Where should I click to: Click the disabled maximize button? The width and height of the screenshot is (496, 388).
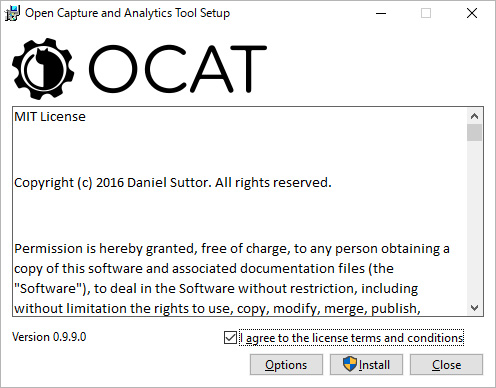point(426,13)
